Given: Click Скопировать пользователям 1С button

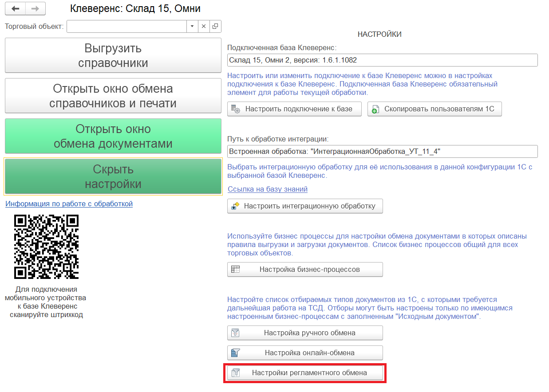Looking at the screenshot, I should coord(434,109).
